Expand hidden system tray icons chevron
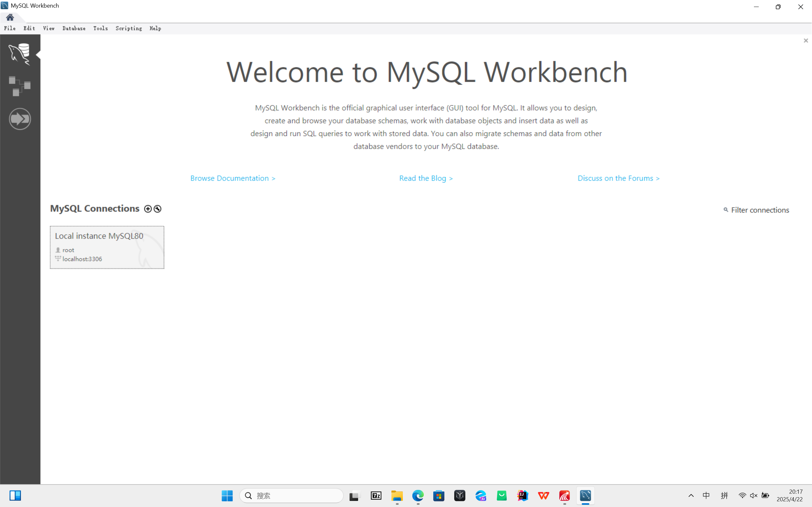Screen dimensions: 812x507 (x=691, y=496)
